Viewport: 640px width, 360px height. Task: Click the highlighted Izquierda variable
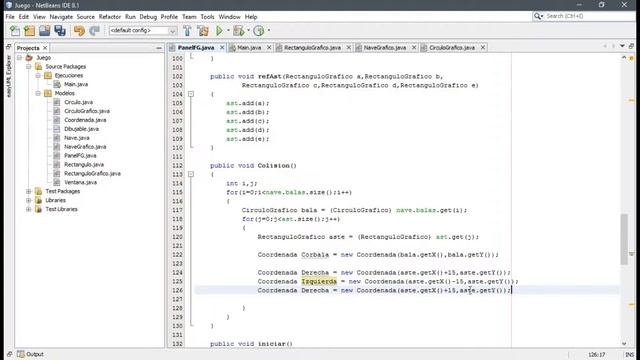point(319,282)
